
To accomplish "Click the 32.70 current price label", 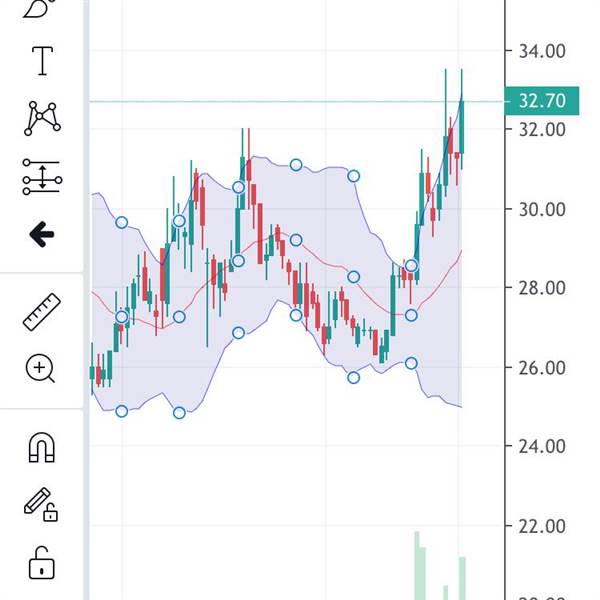I will pyautogui.click(x=541, y=101).
